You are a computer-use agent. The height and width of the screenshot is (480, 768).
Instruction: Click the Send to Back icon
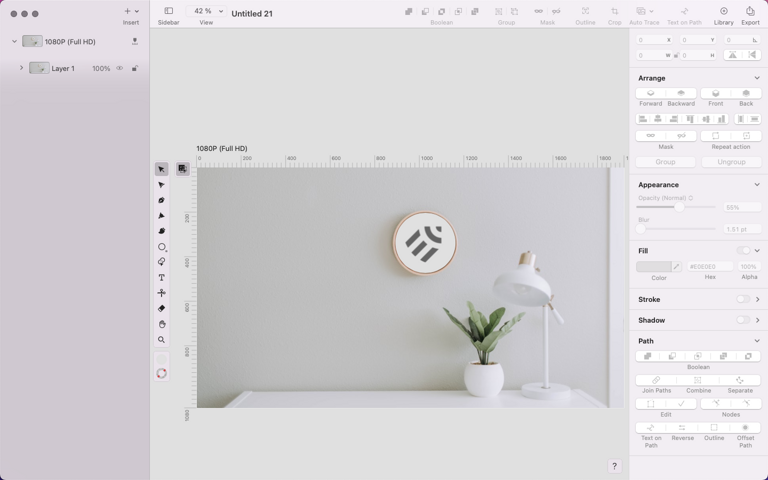point(746,93)
